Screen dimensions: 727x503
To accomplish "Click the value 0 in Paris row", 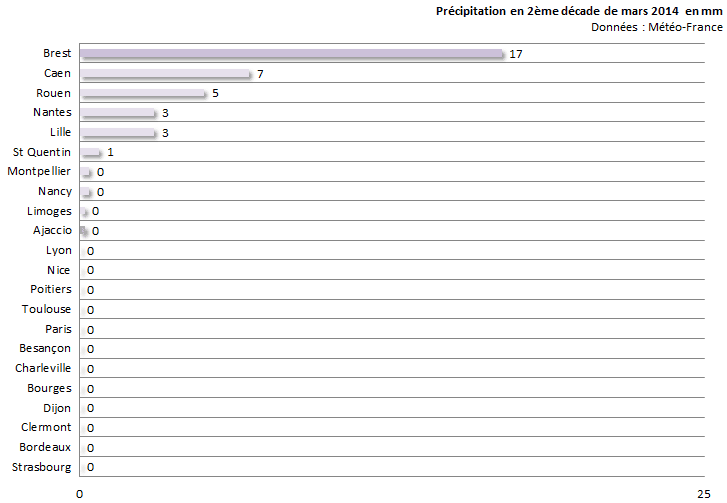I will pos(90,330).
